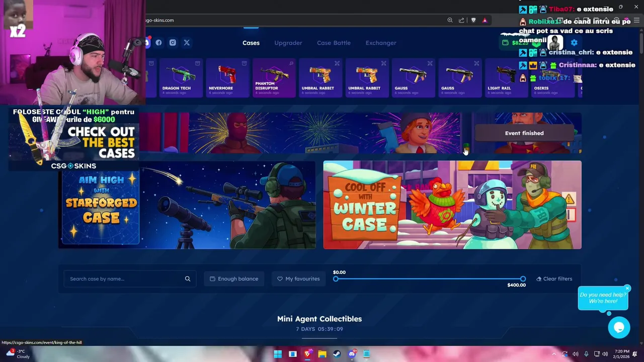Toggle the My favourites filter

click(298, 279)
